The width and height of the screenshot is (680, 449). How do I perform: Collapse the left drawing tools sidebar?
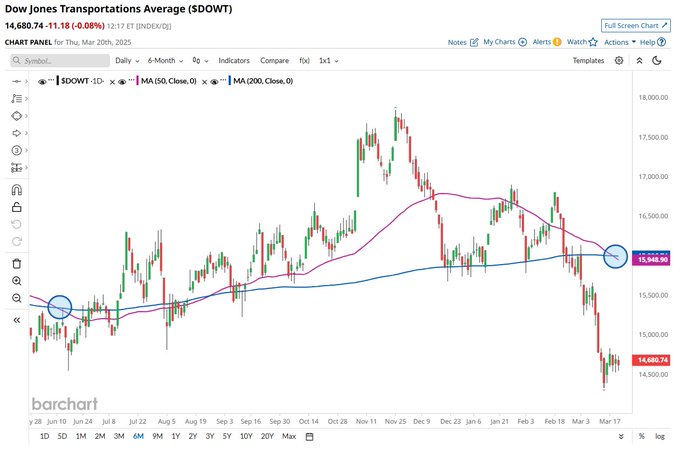click(16, 320)
